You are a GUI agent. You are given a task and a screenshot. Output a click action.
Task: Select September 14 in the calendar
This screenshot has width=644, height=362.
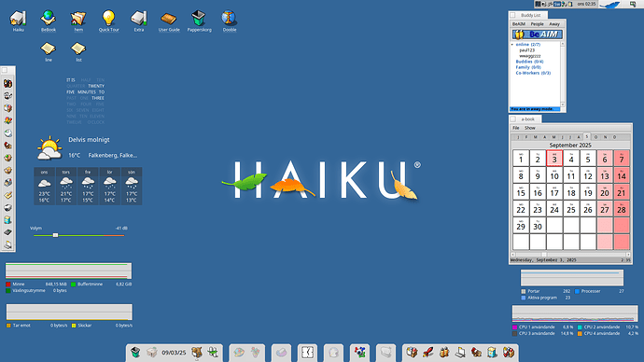pos(622,174)
